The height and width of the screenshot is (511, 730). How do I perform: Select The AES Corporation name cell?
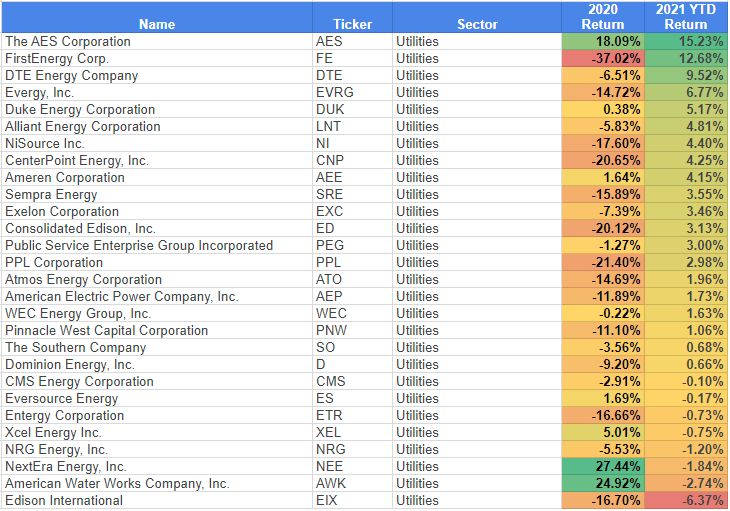157,41
